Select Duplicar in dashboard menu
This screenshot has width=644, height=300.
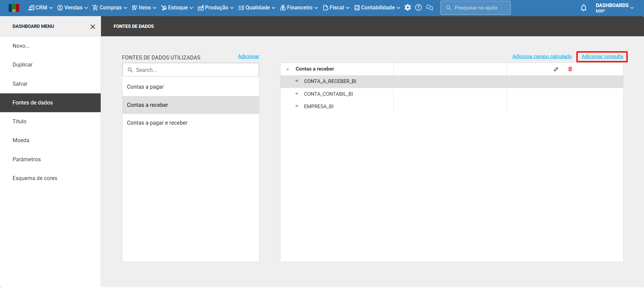50,65
